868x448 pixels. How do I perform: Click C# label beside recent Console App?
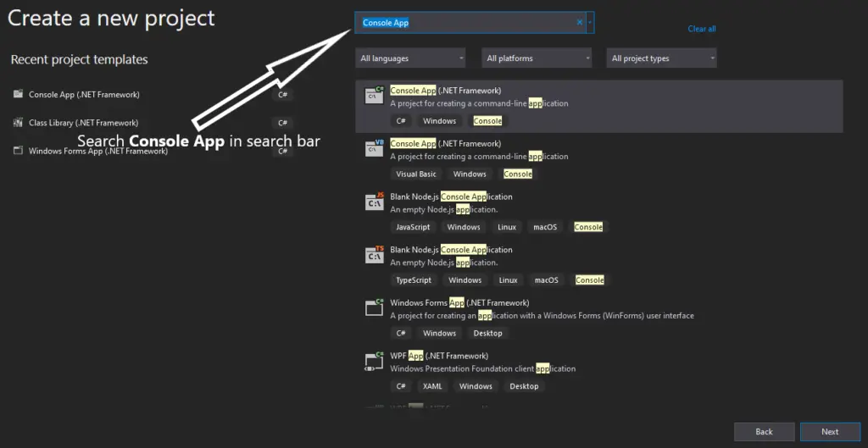(283, 95)
